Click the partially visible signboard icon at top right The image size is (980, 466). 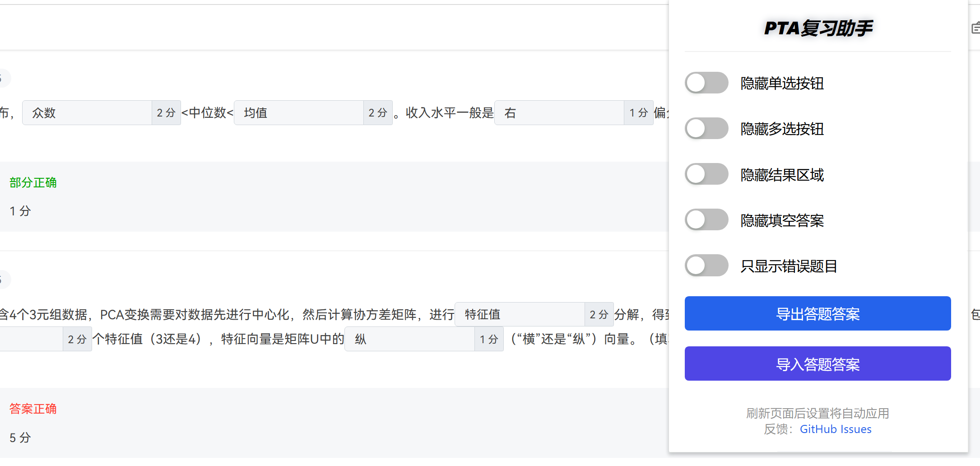[975, 28]
